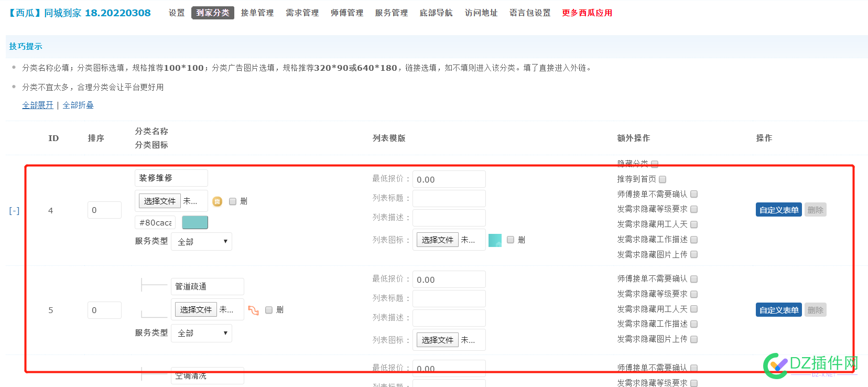Open the yellow category icon preview for 装修维修
Image resolution: width=868 pixels, height=387 pixels.
(x=217, y=201)
